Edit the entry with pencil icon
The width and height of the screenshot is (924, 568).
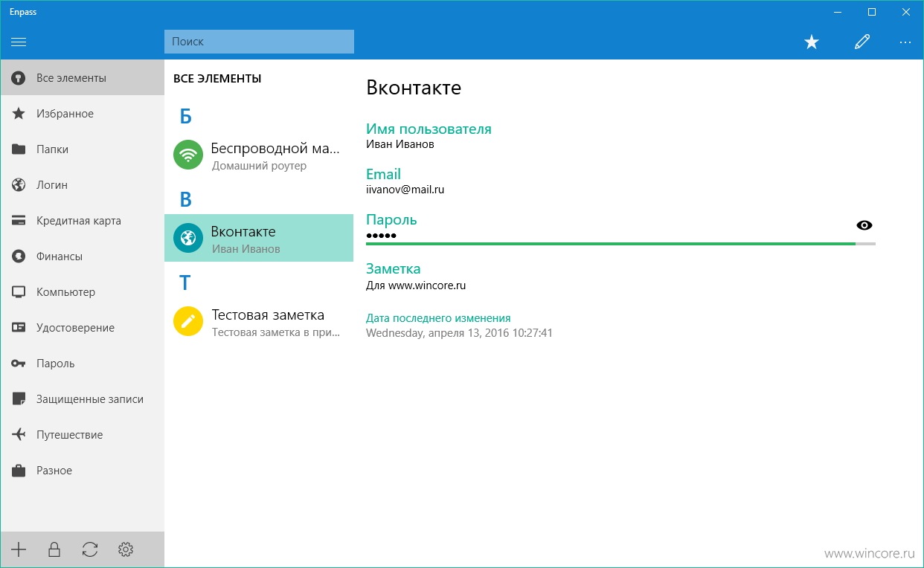pyautogui.click(x=862, y=42)
